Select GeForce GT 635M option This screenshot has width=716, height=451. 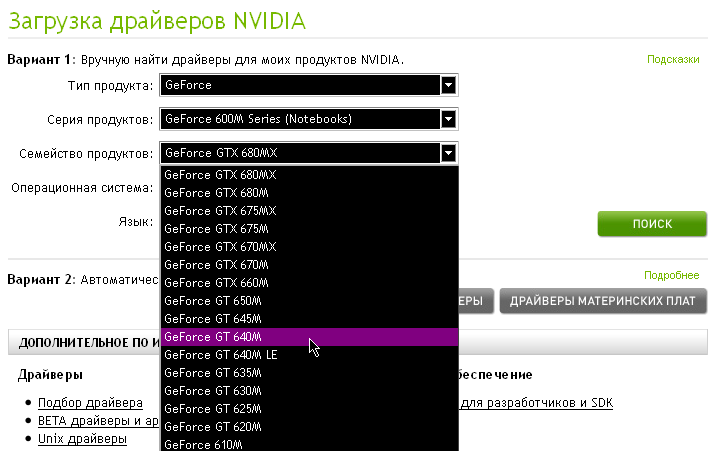click(x=309, y=373)
